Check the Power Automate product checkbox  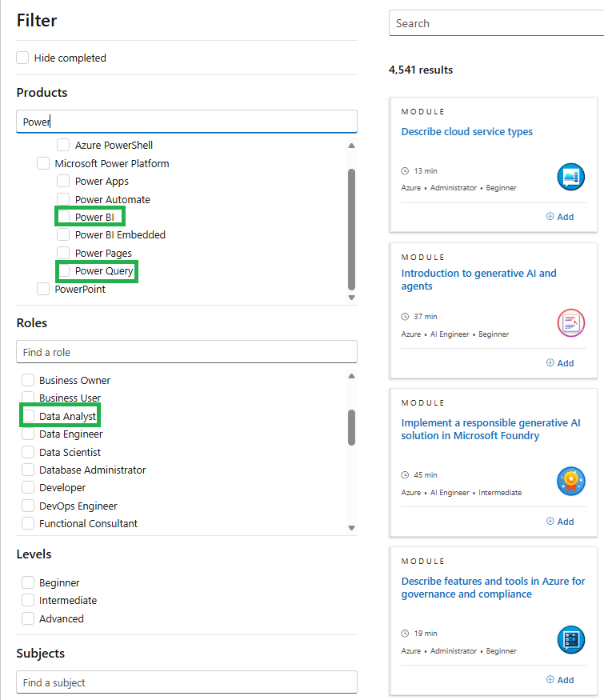63,199
